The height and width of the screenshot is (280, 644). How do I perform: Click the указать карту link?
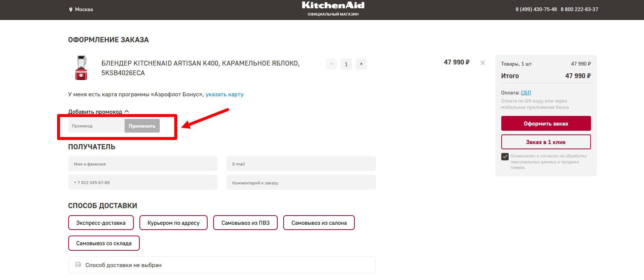click(x=225, y=94)
